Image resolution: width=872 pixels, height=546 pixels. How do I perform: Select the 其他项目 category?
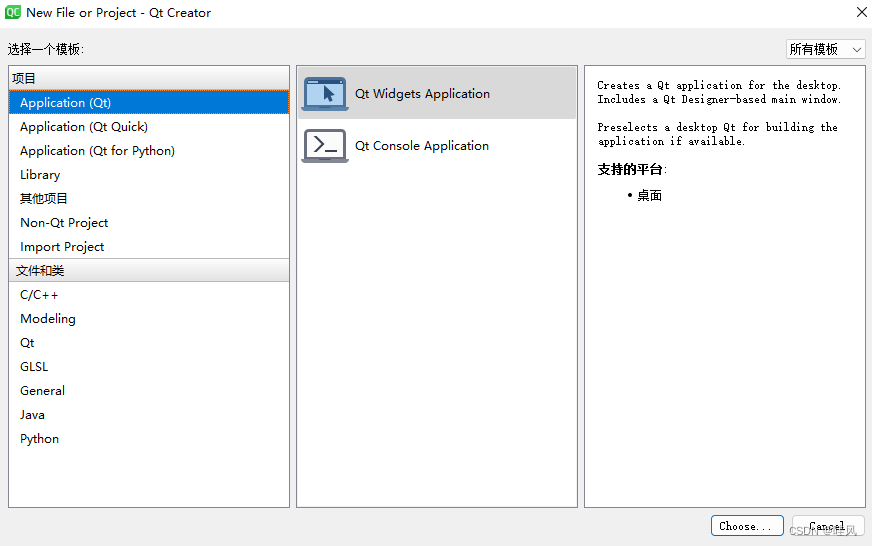point(149,198)
